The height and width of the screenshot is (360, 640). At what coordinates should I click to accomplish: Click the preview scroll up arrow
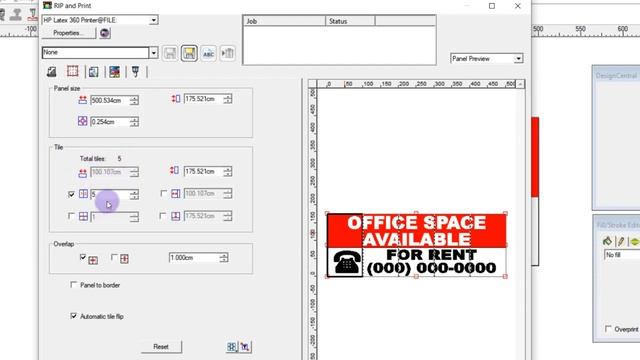point(520,84)
